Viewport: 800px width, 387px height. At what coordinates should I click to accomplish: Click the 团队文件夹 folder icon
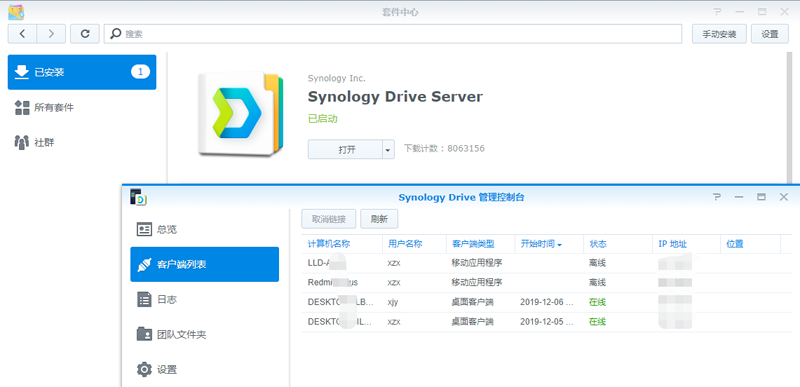[x=144, y=334]
